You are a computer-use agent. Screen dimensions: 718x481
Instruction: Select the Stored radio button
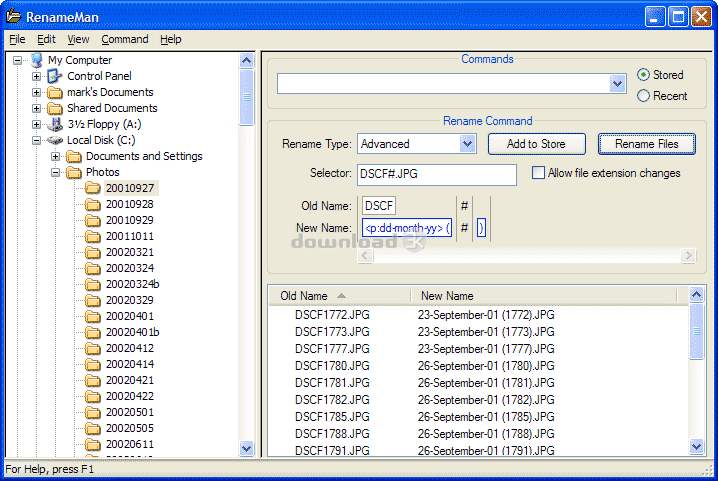pyautogui.click(x=644, y=75)
